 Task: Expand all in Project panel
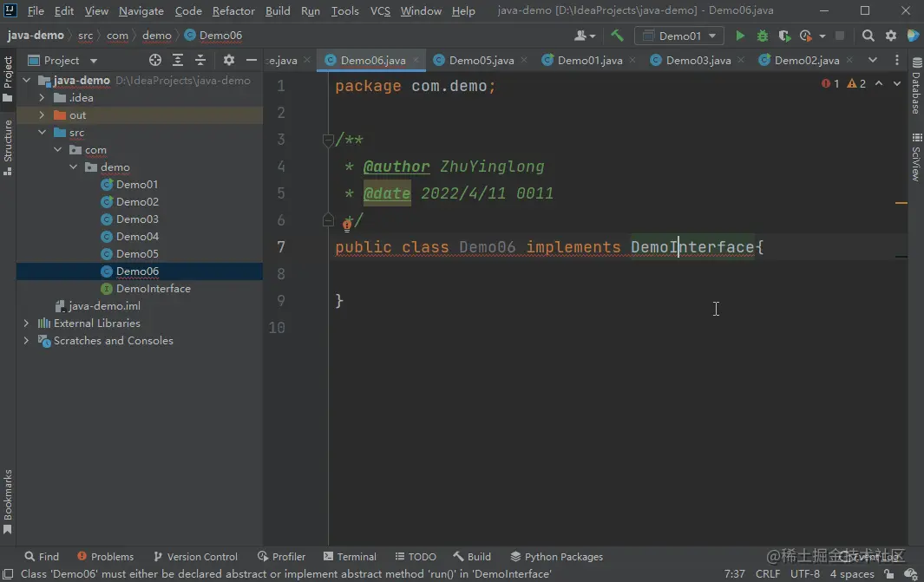[x=177, y=60]
